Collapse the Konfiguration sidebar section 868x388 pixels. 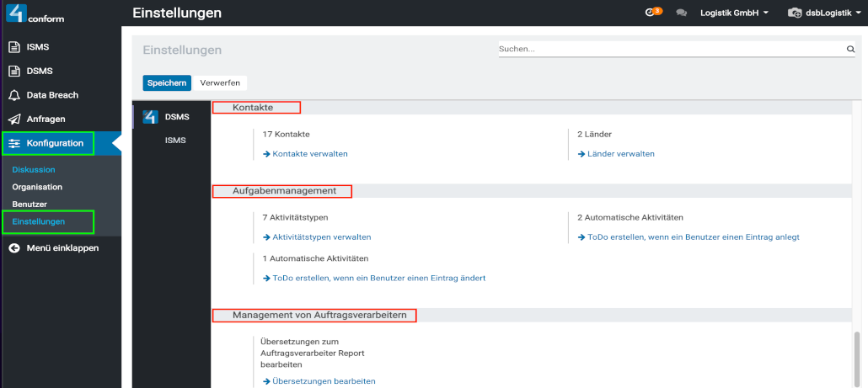[x=55, y=143]
